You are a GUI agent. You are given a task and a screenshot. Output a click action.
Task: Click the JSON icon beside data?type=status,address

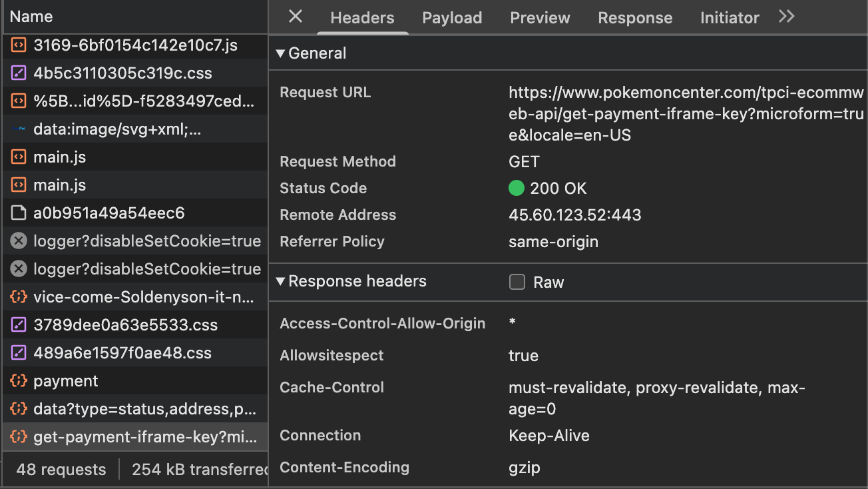pyautogui.click(x=19, y=409)
